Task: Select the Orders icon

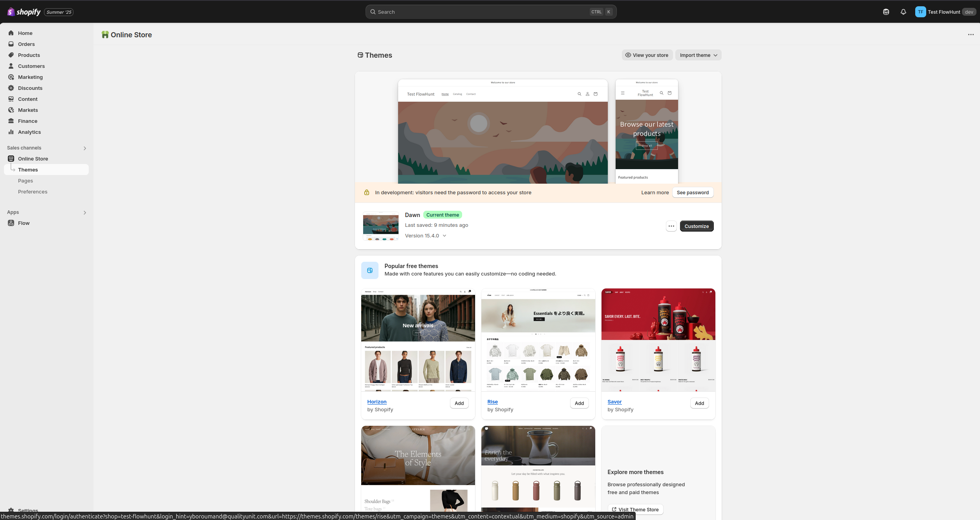Action: pos(11,44)
